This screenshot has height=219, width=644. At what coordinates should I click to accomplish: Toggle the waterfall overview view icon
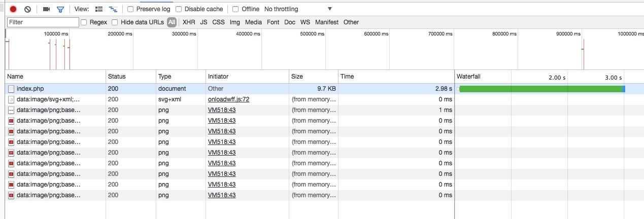pos(113,9)
